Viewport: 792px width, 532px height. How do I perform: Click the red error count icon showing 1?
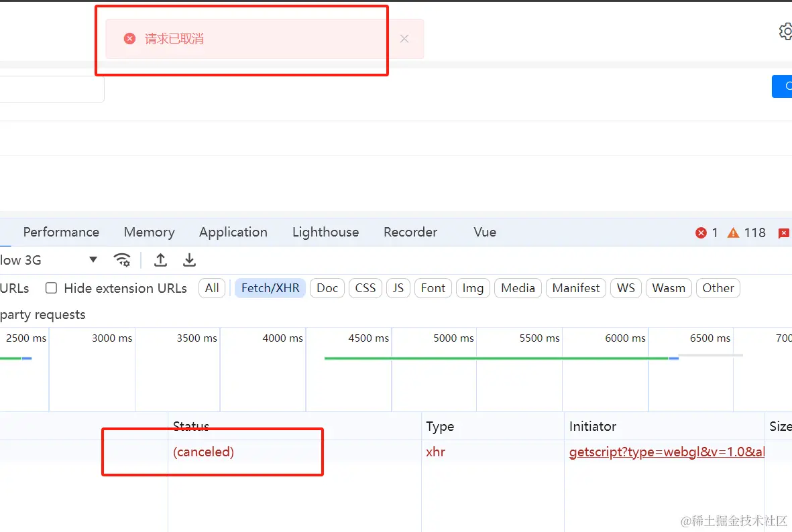(701, 232)
